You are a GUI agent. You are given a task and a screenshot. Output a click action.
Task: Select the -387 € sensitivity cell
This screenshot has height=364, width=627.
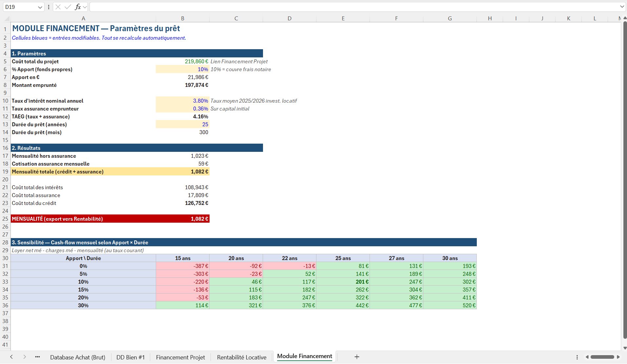[183, 266]
